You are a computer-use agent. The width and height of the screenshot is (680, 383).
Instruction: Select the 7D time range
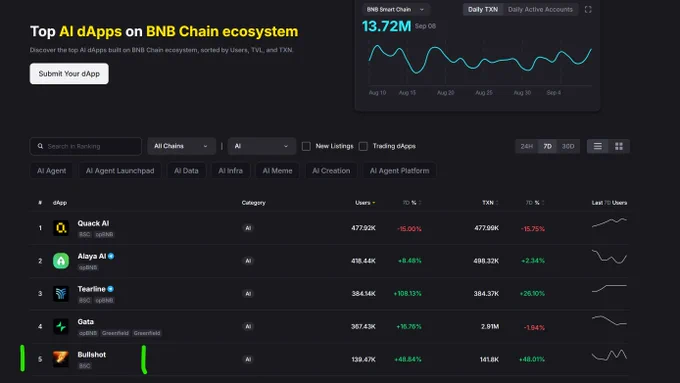coord(548,146)
